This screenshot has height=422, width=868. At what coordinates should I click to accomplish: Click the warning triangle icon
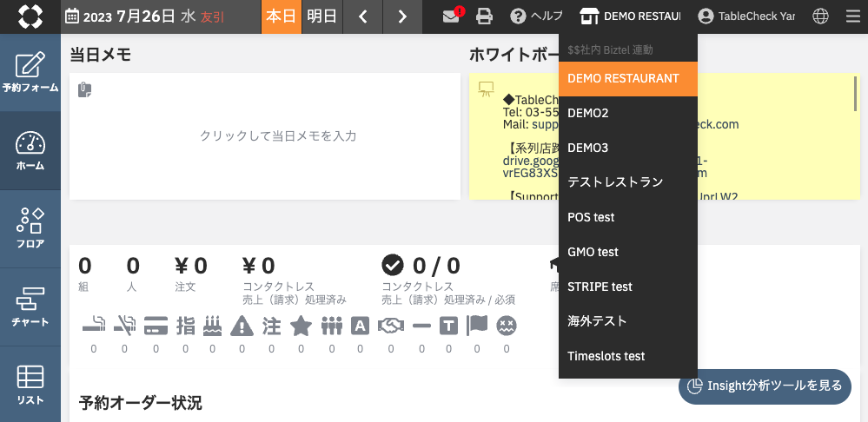[242, 326]
